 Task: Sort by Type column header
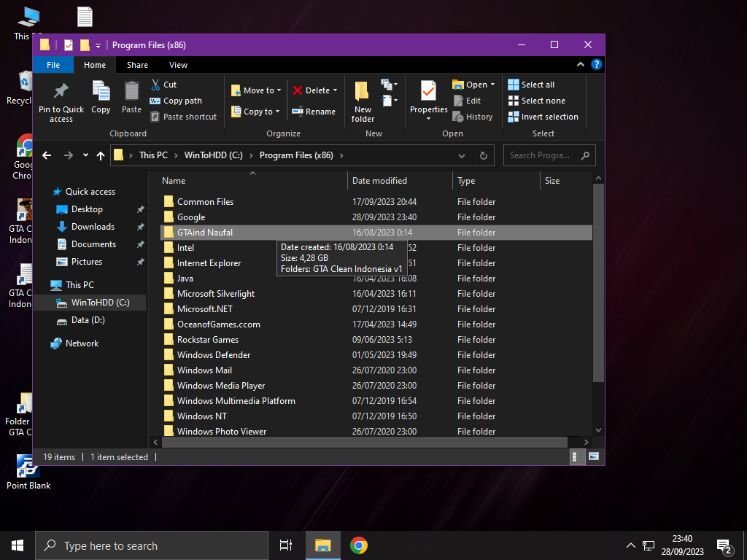coord(496,181)
